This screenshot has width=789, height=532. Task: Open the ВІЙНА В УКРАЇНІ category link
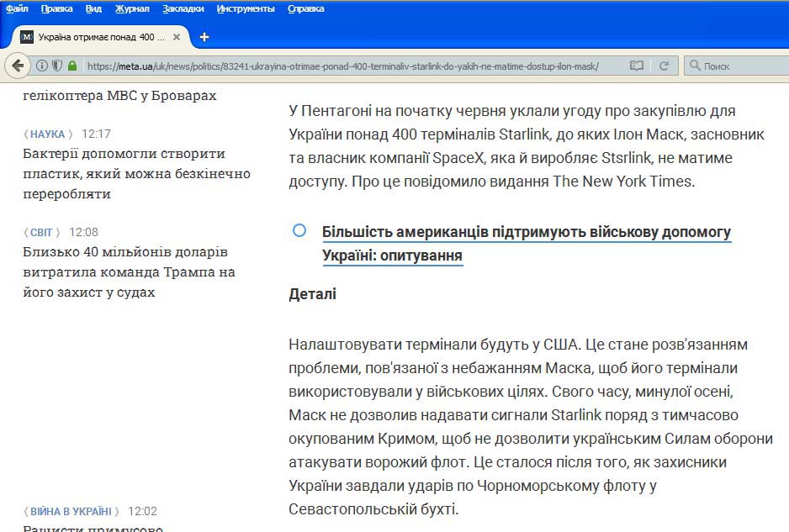click(71, 511)
